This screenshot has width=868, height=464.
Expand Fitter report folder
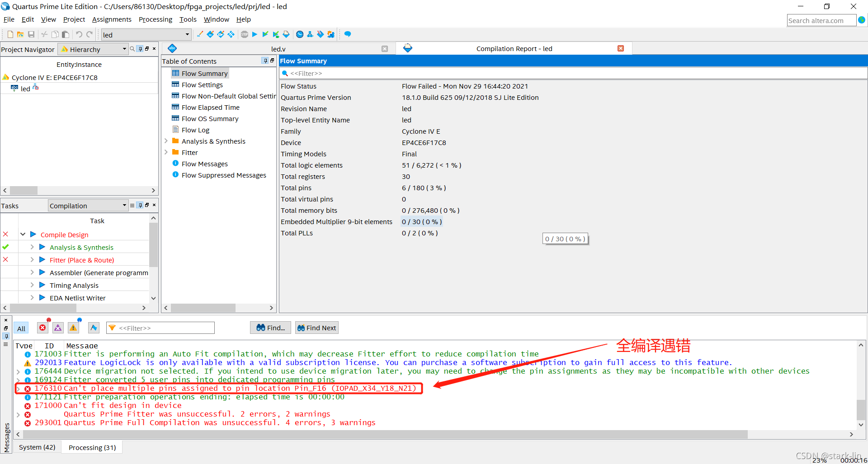(166, 152)
